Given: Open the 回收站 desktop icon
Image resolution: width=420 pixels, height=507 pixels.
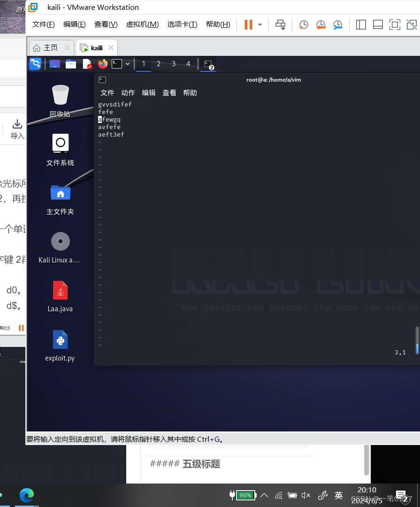Looking at the screenshot, I should [x=60, y=101].
